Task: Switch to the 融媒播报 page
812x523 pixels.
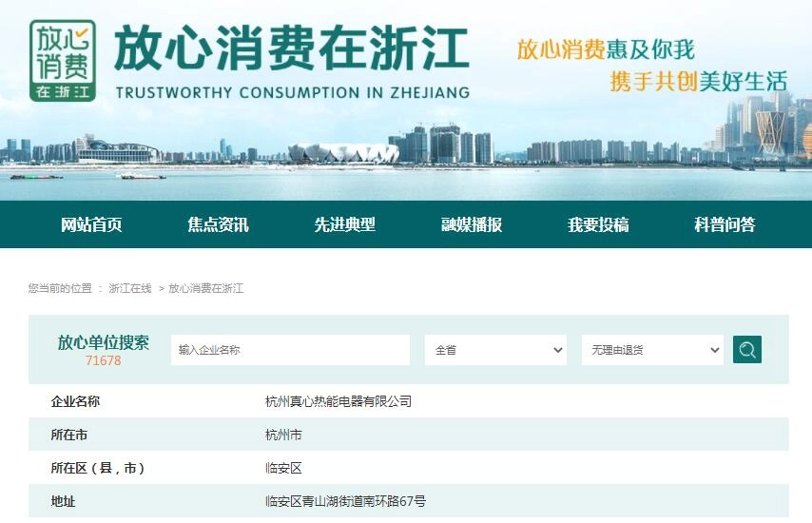Action: pyautogui.click(x=472, y=225)
